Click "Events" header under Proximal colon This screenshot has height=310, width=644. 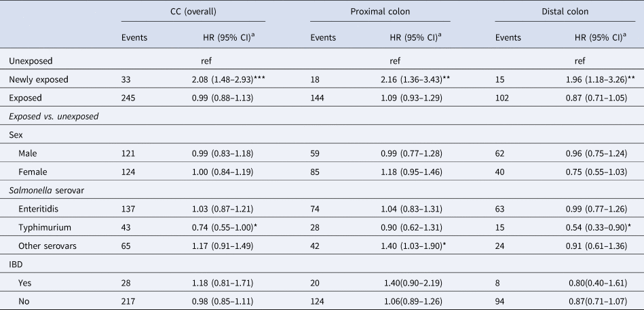(x=323, y=37)
